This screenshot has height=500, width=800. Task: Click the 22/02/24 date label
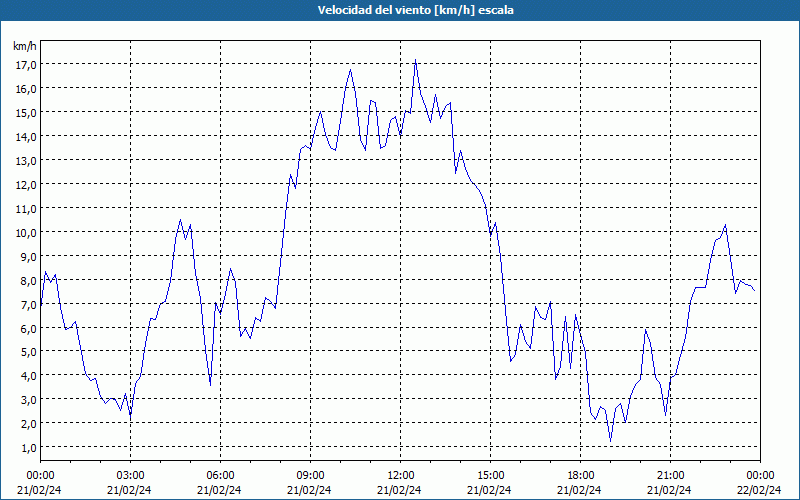(760, 490)
